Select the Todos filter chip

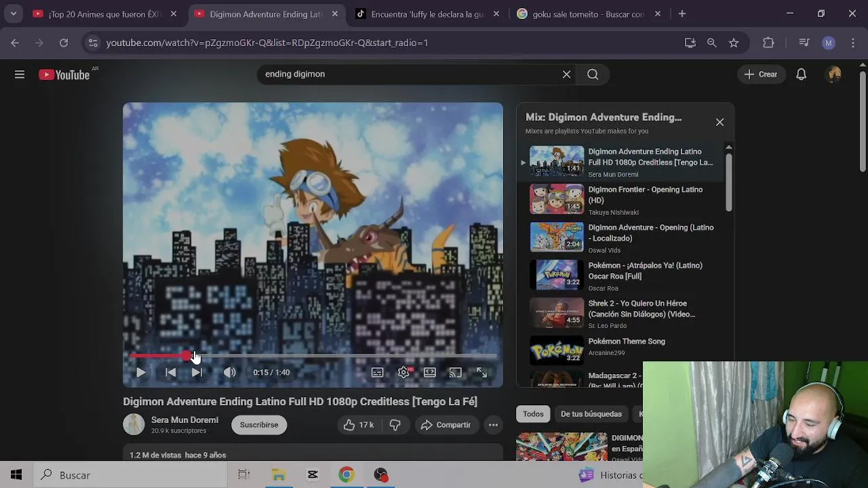pyautogui.click(x=533, y=414)
